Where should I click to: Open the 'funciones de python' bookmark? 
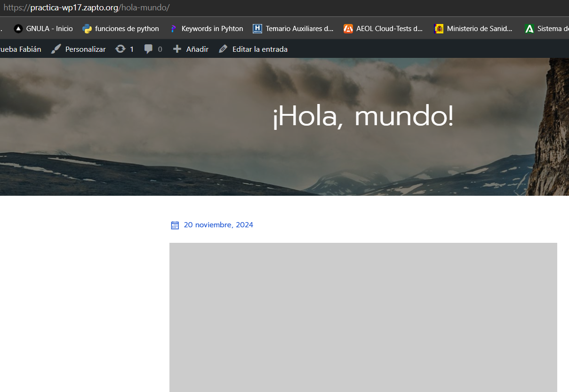point(127,29)
